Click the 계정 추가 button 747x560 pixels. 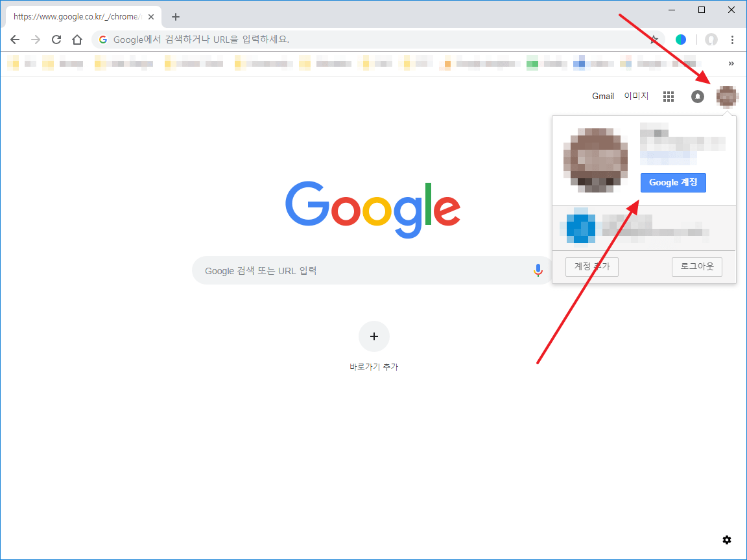[591, 266]
